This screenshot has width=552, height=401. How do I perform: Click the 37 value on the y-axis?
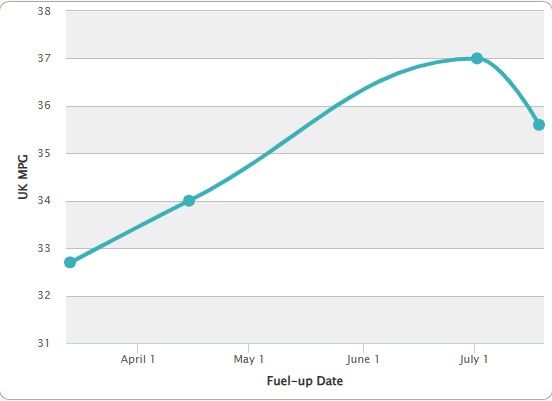[44, 58]
